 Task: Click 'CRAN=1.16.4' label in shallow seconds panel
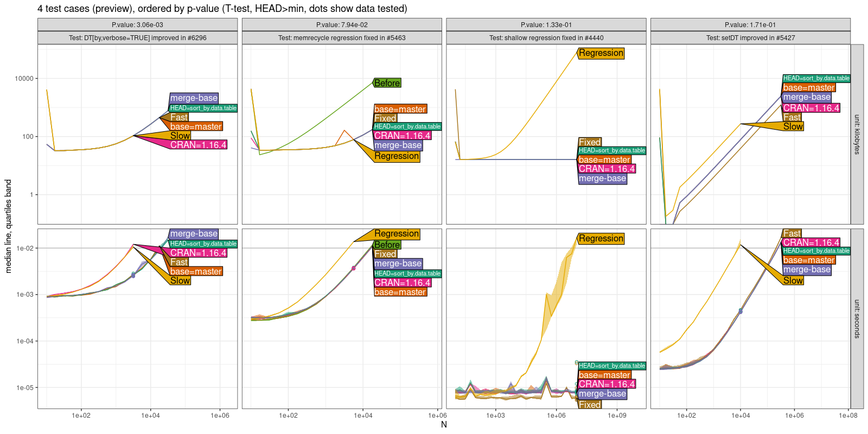pos(607,384)
